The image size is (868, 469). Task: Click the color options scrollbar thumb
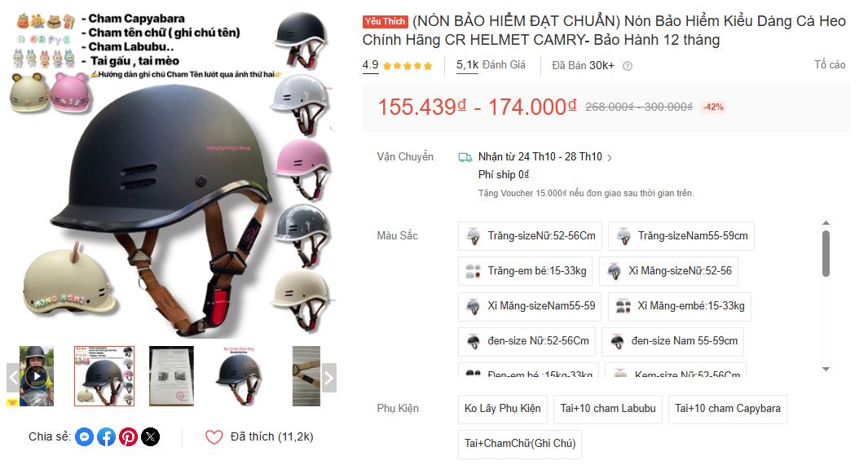(x=826, y=253)
